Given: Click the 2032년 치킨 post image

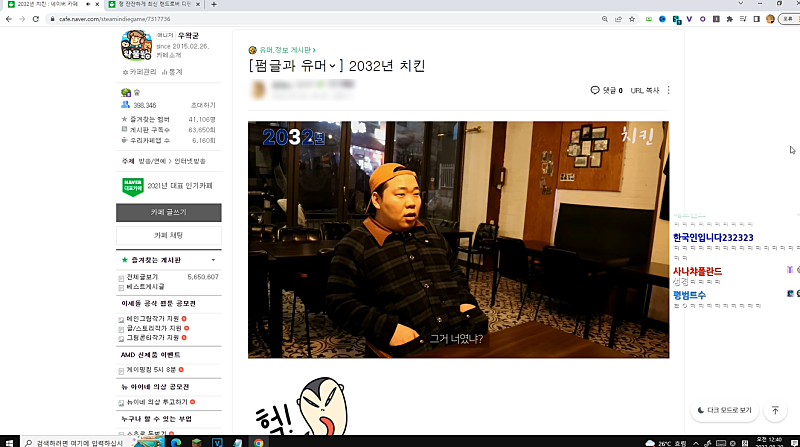Looking at the screenshot, I should [x=458, y=239].
